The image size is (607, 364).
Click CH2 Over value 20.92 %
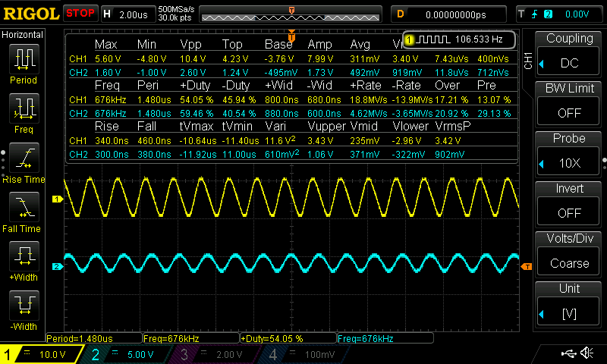coord(451,114)
